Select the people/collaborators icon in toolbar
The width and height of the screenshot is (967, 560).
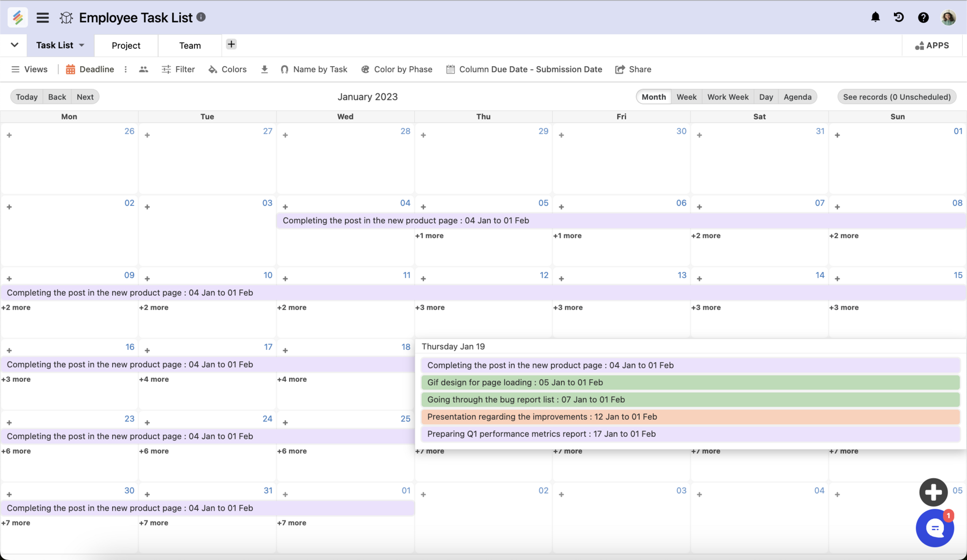[x=143, y=69]
